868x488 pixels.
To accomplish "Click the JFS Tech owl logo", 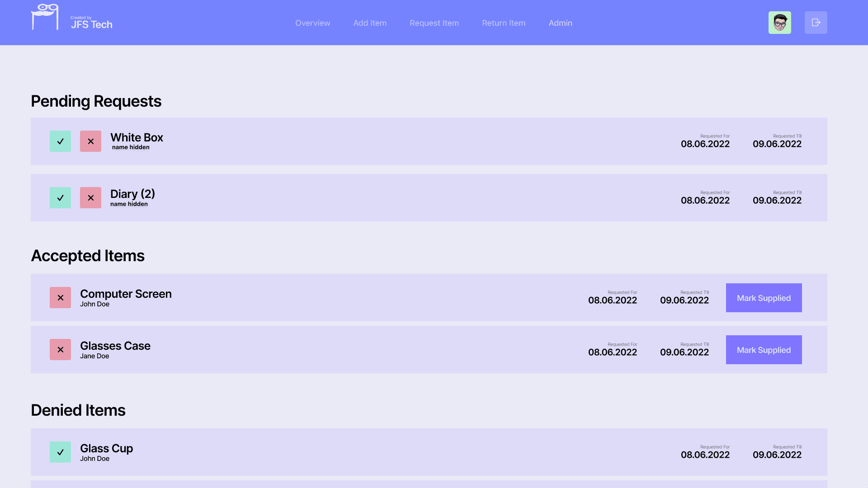I will click(x=45, y=18).
